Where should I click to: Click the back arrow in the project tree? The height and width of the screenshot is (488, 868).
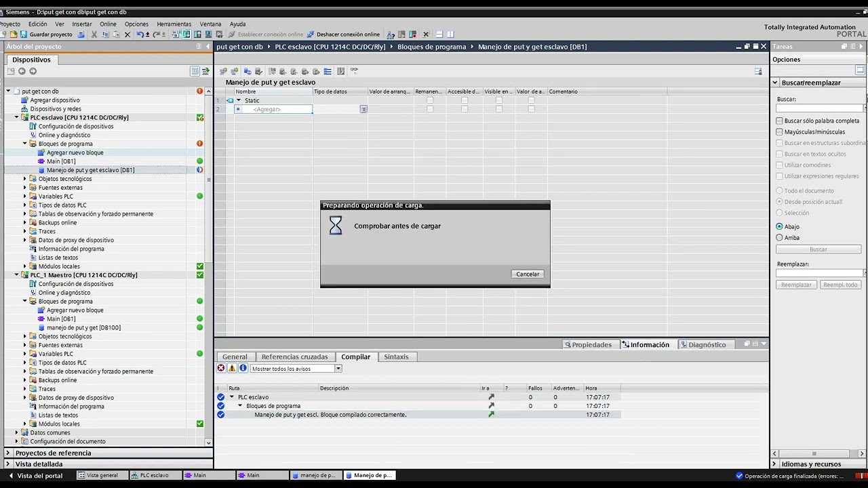pos(22,71)
